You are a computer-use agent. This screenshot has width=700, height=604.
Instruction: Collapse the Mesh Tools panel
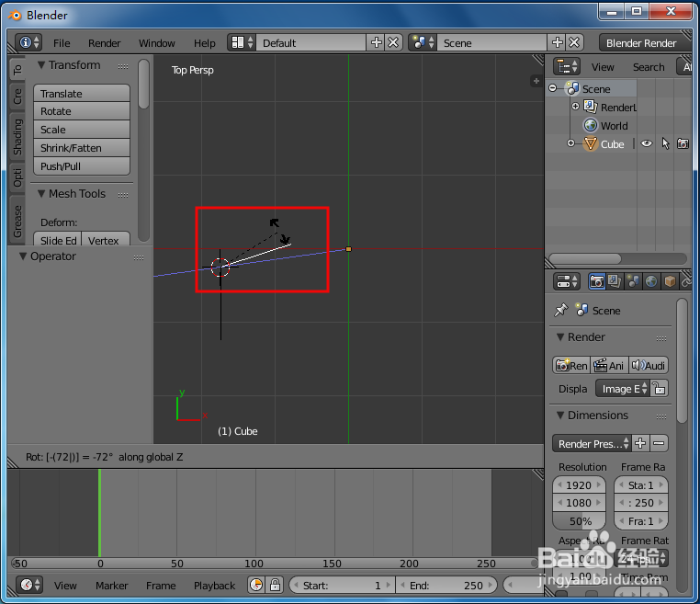coord(41,193)
